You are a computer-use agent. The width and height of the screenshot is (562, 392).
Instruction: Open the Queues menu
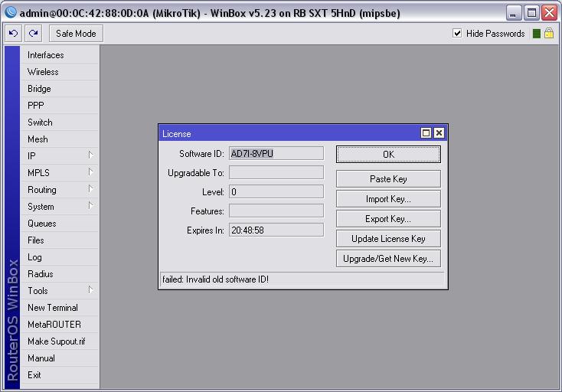click(x=60, y=224)
